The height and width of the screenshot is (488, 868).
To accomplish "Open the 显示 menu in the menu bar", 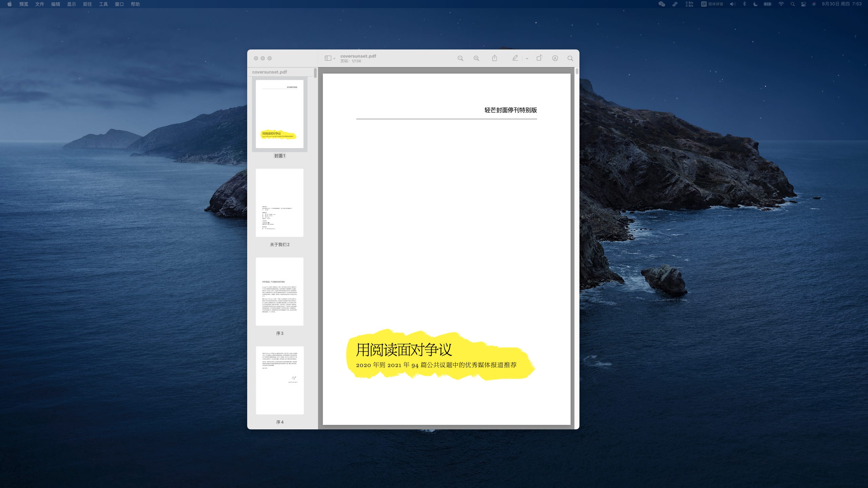I will 72,4.
